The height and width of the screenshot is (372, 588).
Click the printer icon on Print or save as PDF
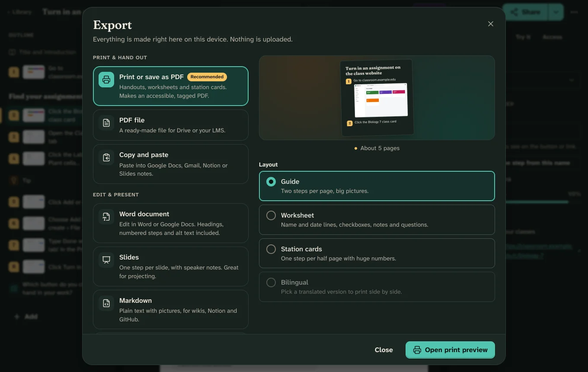106,80
